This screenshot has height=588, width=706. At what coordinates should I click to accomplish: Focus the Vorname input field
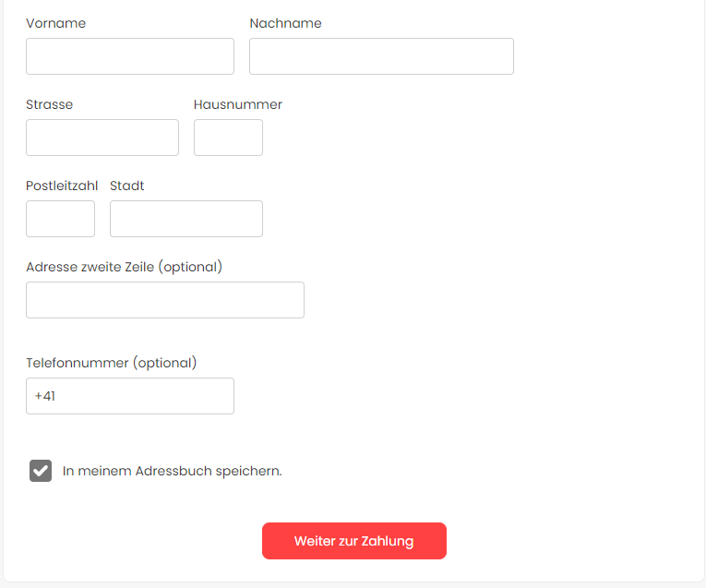click(x=130, y=56)
